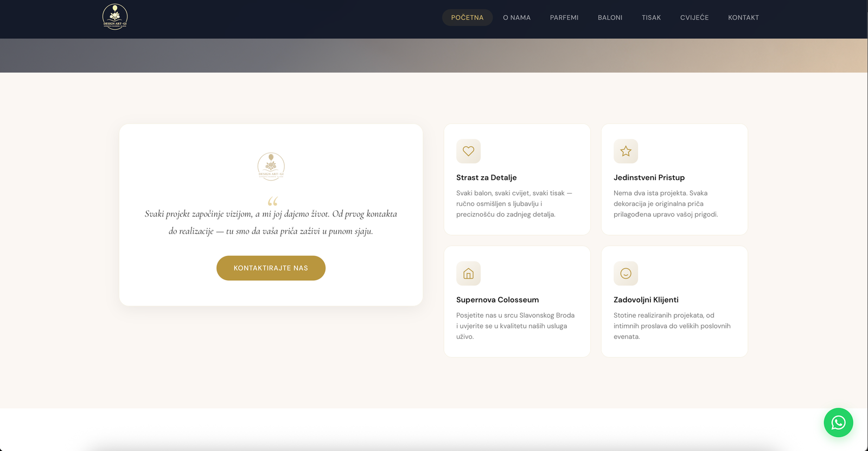
Task: Click the Jedinstveni Pristup heading
Action: (649, 177)
